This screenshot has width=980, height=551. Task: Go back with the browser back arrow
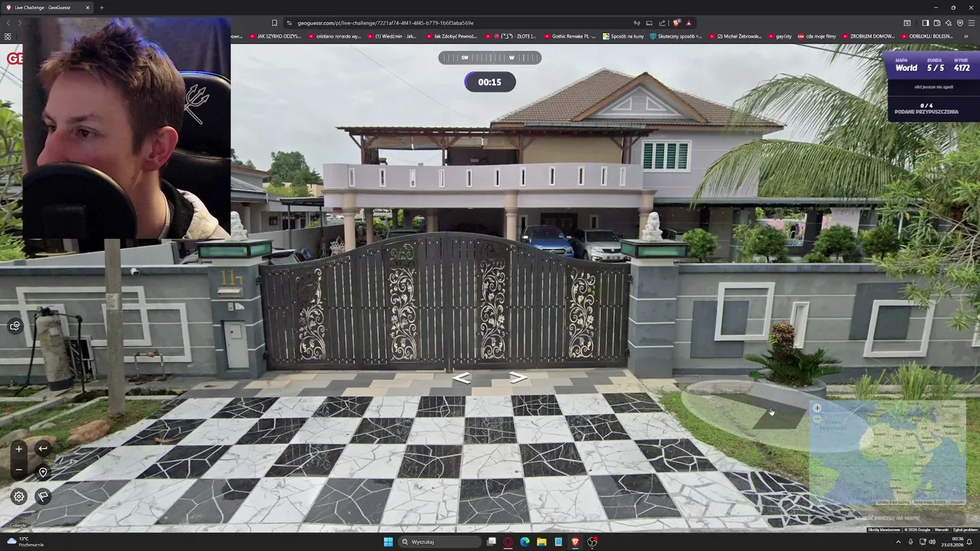(x=8, y=23)
